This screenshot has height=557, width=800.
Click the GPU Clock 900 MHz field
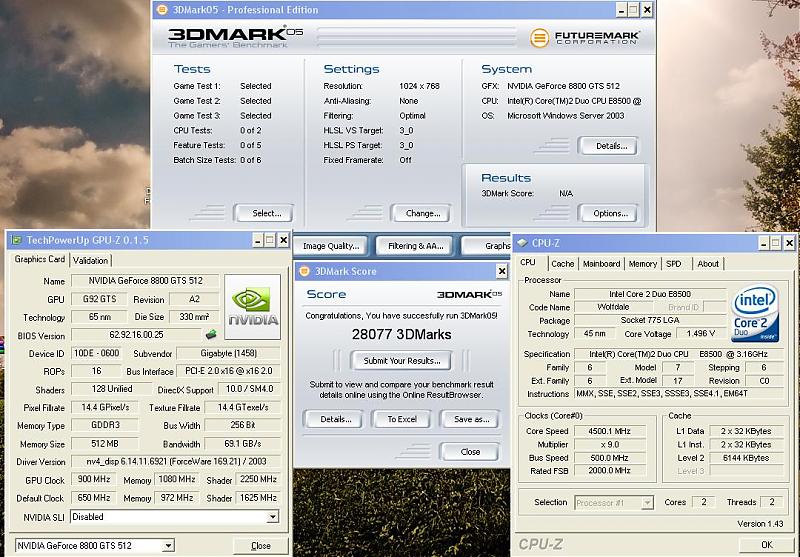tap(94, 479)
